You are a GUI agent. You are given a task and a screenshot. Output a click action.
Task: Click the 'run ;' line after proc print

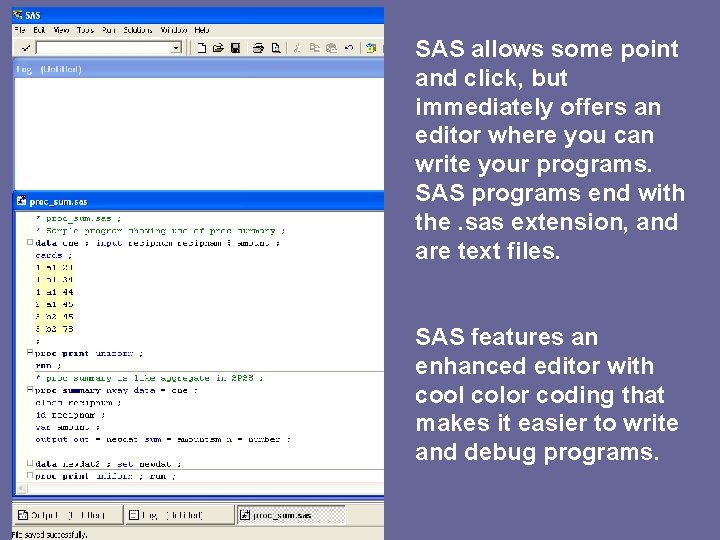pyautogui.click(x=48, y=366)
